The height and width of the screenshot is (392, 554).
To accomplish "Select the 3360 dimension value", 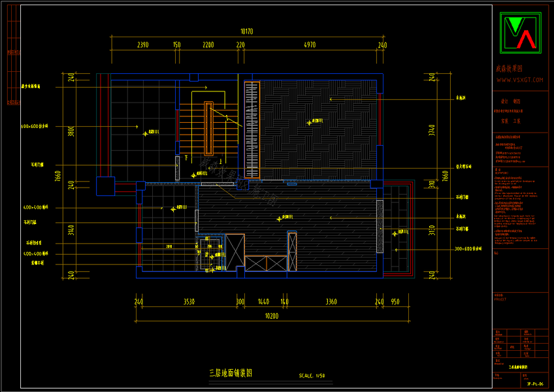I will click(331, 301).
